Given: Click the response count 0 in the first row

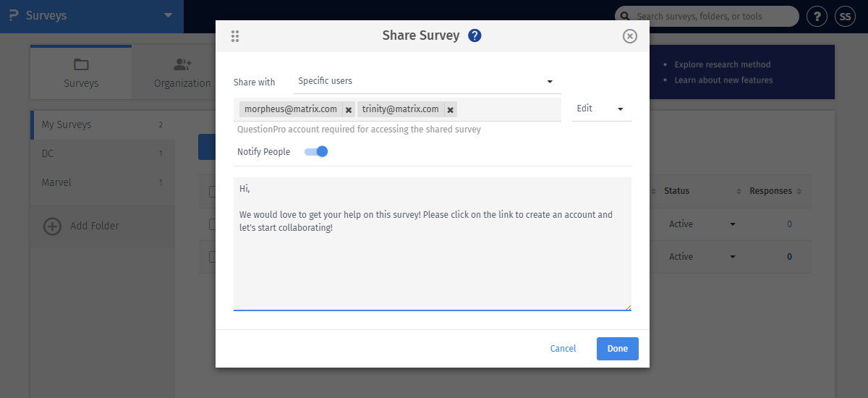Looking at the screenshot, I should pyautogui.click(x=789, y=224).
